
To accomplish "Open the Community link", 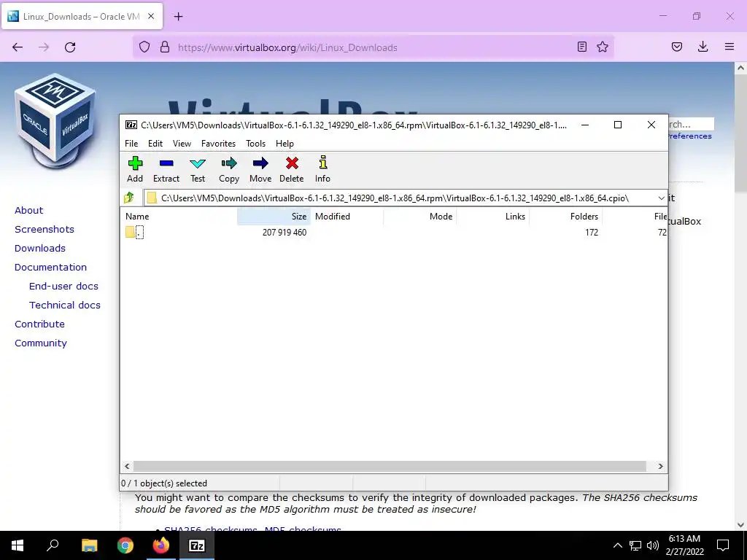I will point(41,343).
